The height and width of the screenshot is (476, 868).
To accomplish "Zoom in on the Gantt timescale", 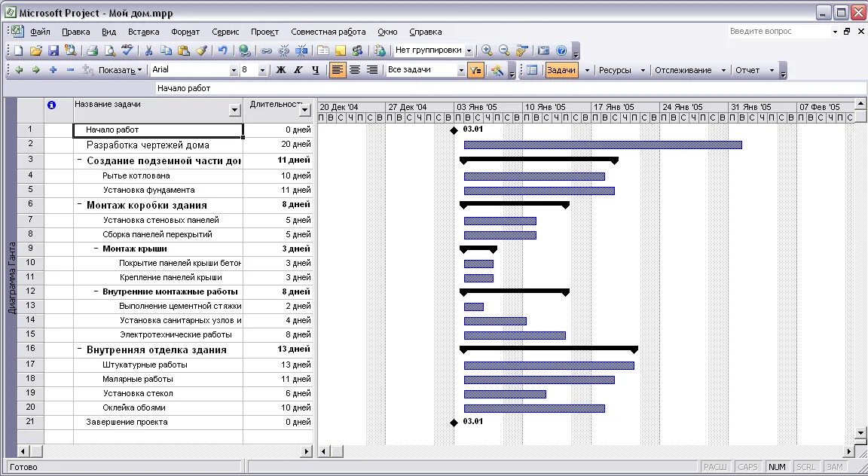I will click(x=487, y=50).
